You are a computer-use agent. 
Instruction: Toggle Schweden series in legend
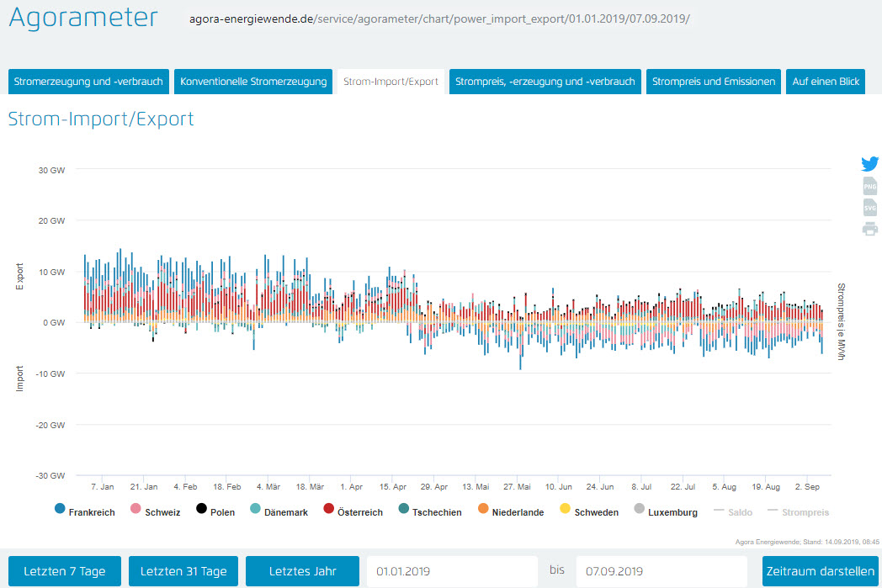point(589,511)
